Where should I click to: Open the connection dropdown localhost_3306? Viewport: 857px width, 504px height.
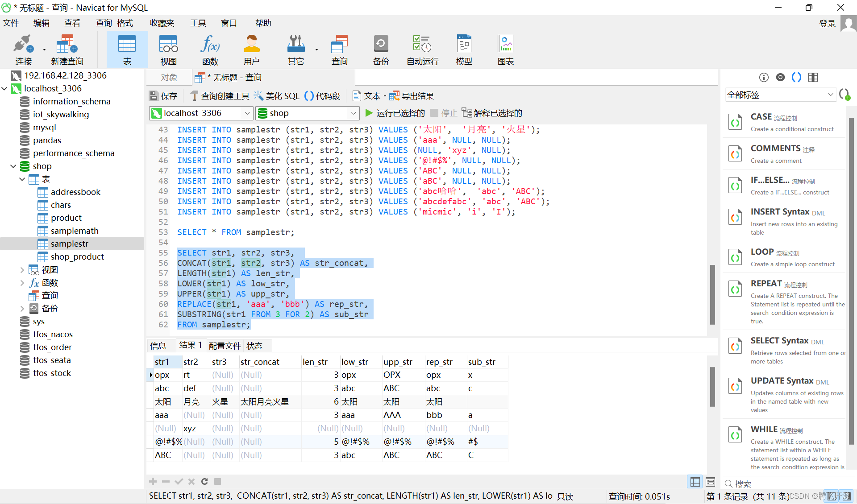click(201, 113)
